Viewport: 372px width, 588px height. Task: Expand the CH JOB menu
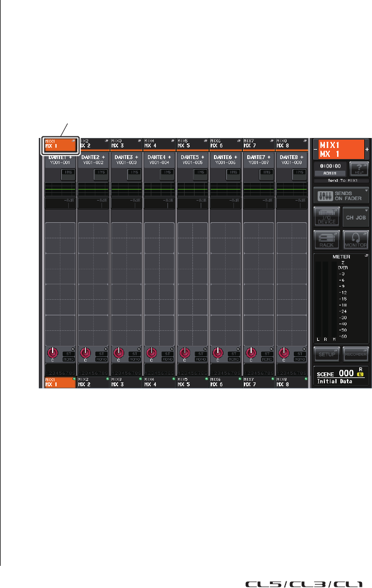(355, 217)
